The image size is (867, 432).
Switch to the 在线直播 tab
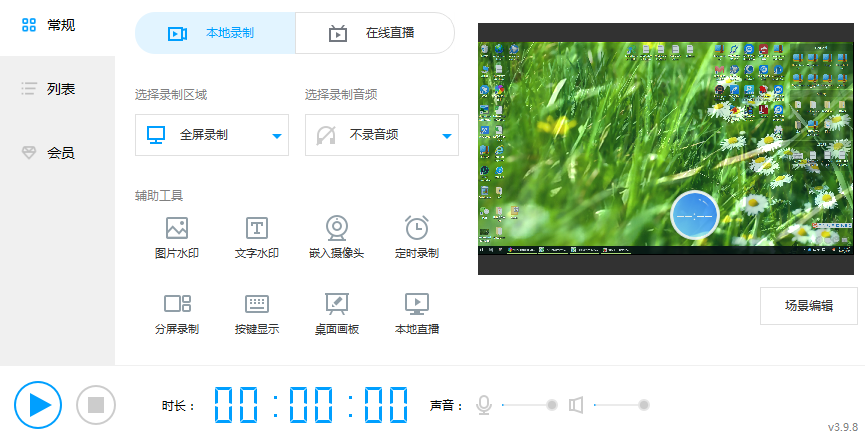pos(375,33)
